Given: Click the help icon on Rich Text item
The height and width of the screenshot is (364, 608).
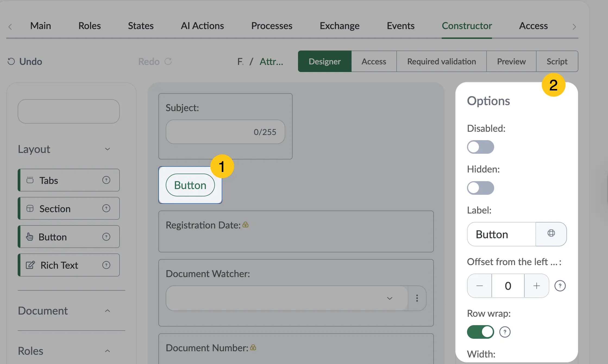Looking at the screenshot, I should (x=106, y=265).
